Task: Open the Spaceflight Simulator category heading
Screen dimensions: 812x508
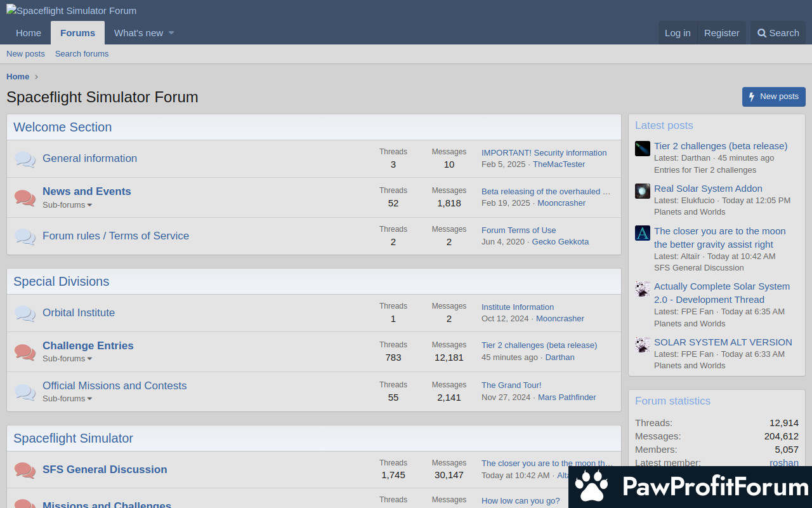Action: point(73,438)
